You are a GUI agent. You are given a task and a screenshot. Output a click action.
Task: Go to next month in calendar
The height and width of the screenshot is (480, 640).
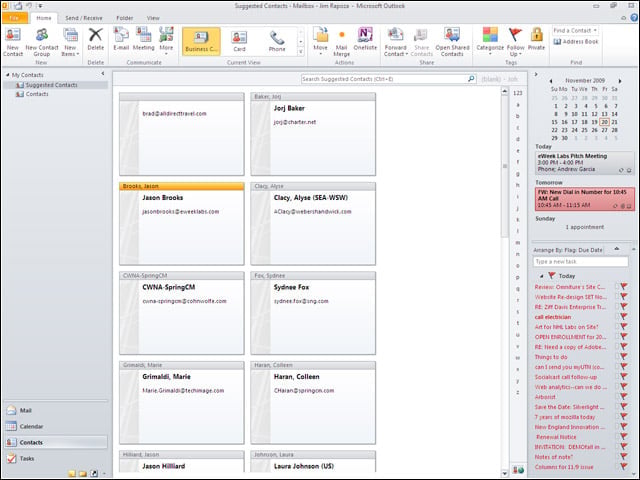620,81
